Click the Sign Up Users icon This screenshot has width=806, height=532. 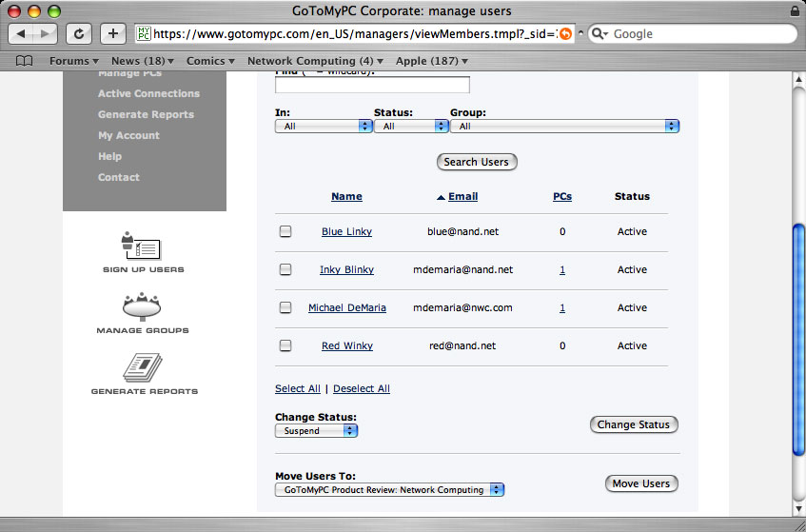[142, 246]
